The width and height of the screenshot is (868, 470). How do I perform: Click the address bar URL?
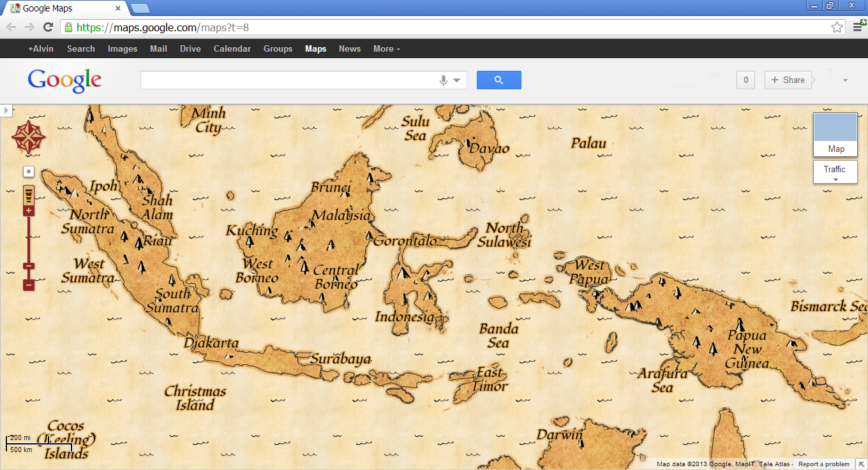(x=163, y=27)
